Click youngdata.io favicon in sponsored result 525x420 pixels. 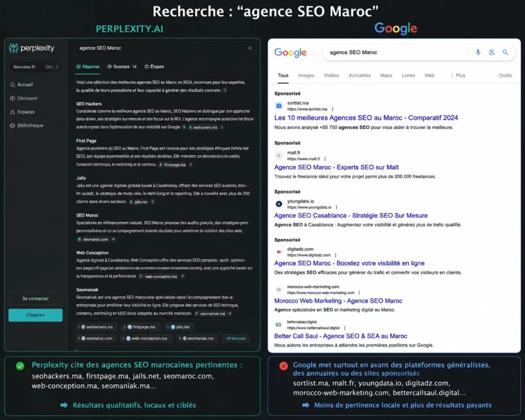coord(278,204)
